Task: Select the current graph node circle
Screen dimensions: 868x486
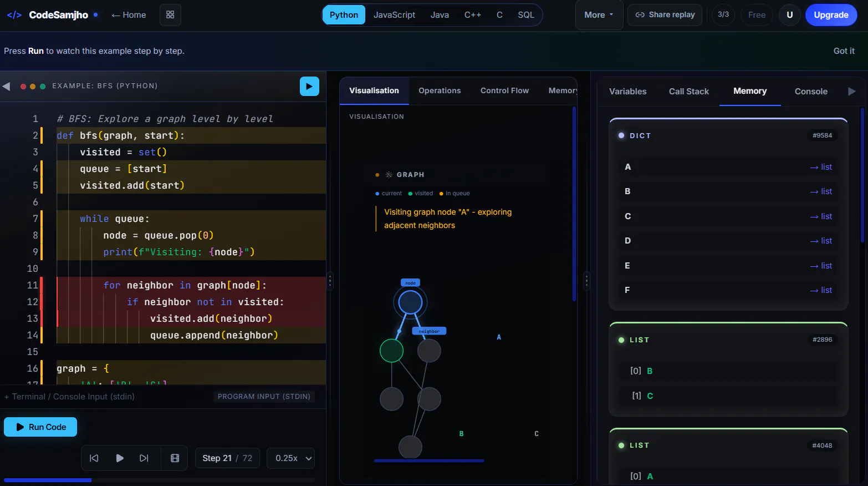Action: pyautogui.click(x=410, y=302)
